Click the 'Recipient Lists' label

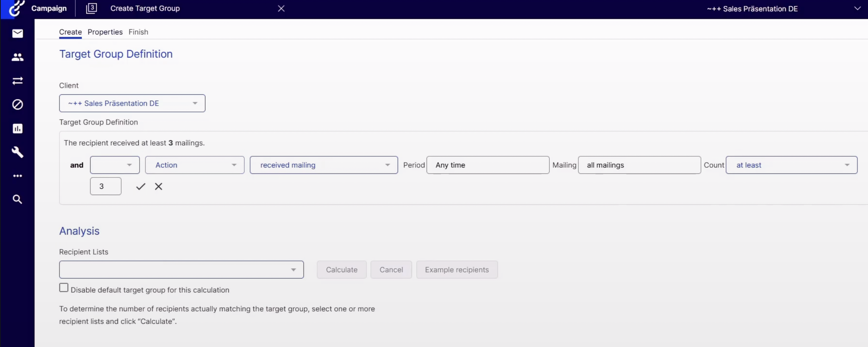[x=84, y=252]
